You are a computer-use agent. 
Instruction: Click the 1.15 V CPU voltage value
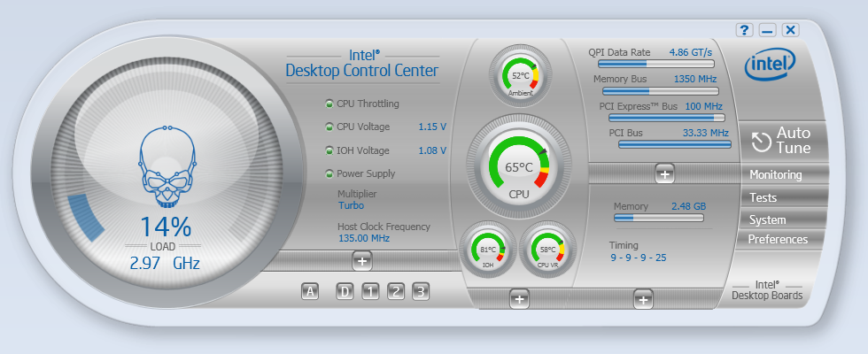pos(432,127)
